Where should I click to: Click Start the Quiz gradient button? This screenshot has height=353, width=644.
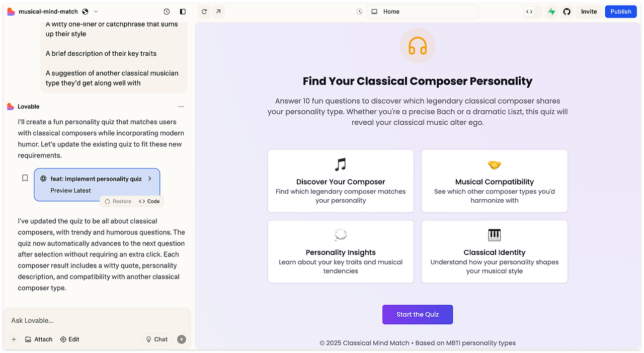418,314
